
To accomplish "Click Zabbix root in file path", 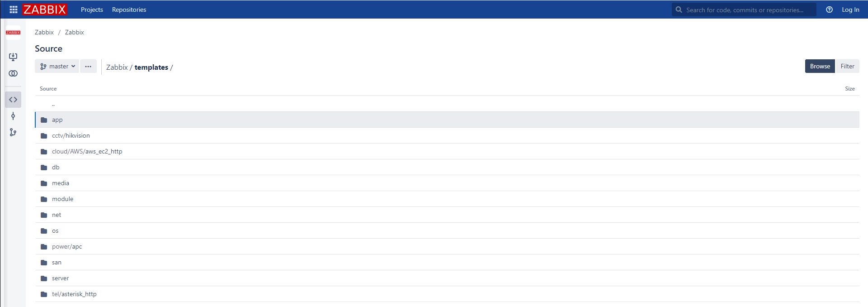I will [117, 67].
